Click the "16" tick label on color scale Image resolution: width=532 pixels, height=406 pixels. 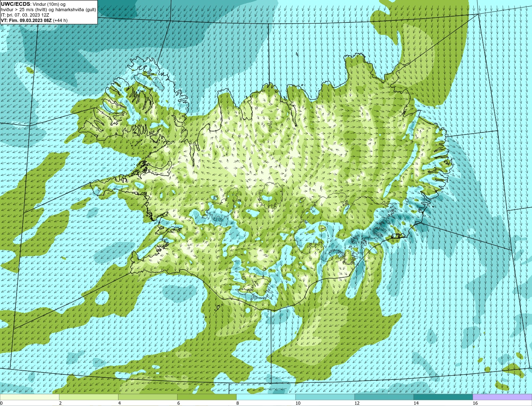point(475,403)
